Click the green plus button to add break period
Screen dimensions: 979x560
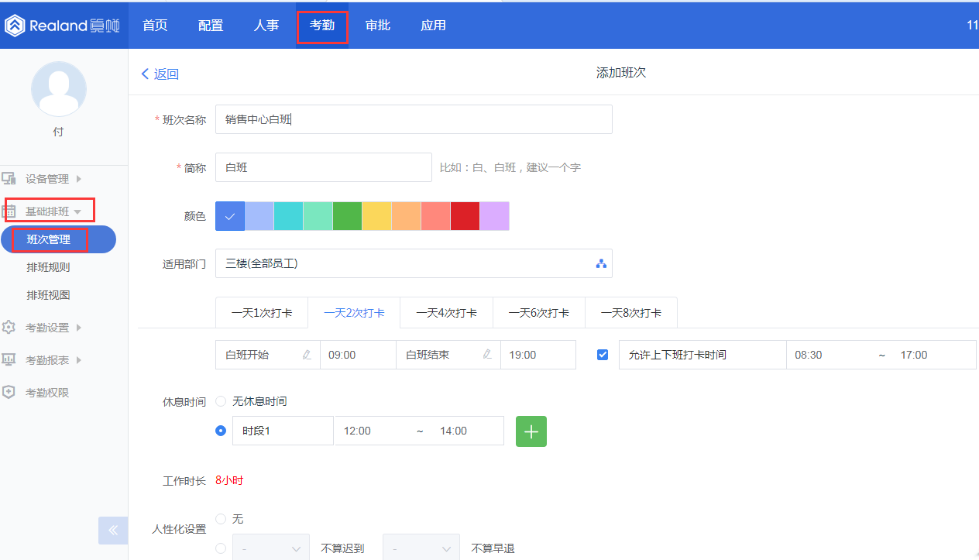531,431
